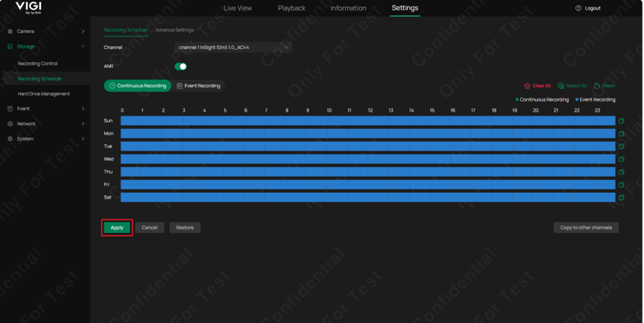This screenshot has height=323, width=644.
Task: Click the Mon row label
Action: [109, 133]
